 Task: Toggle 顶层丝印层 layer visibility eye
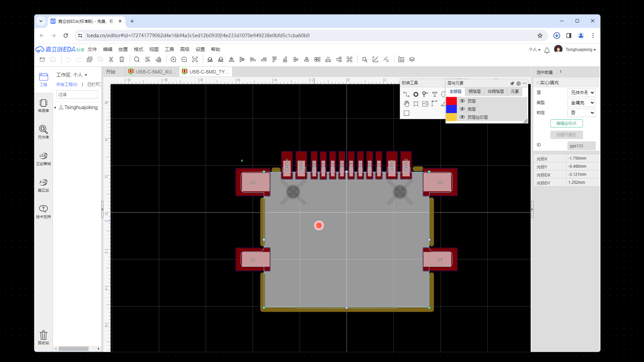tap(462, 117)
